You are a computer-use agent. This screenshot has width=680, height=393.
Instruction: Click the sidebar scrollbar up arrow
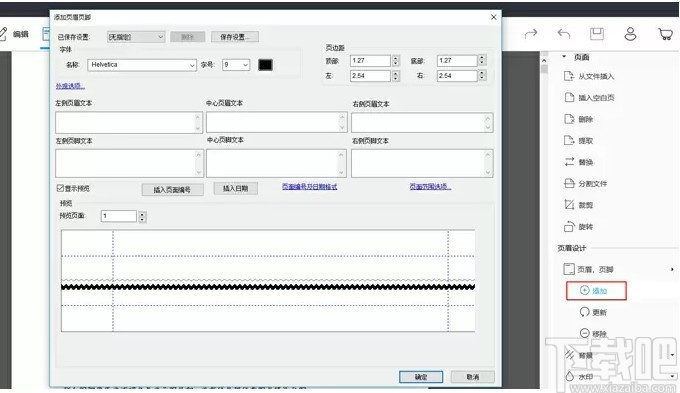[544, 61]
